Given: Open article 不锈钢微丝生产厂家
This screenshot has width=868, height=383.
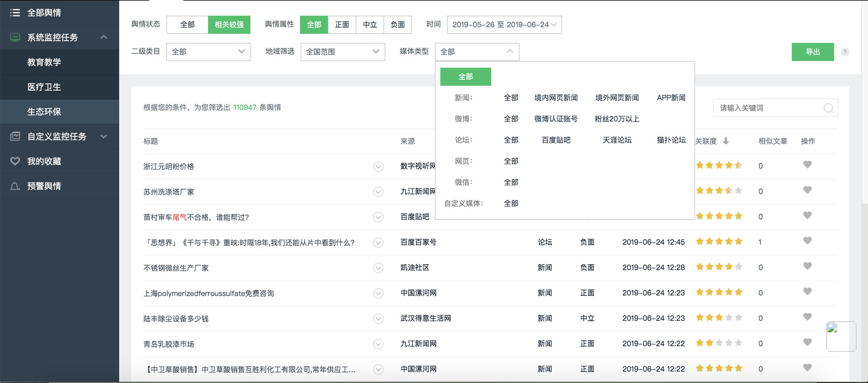Looking at the screenshot, I should pyautogui.click(x=176, y=268).
